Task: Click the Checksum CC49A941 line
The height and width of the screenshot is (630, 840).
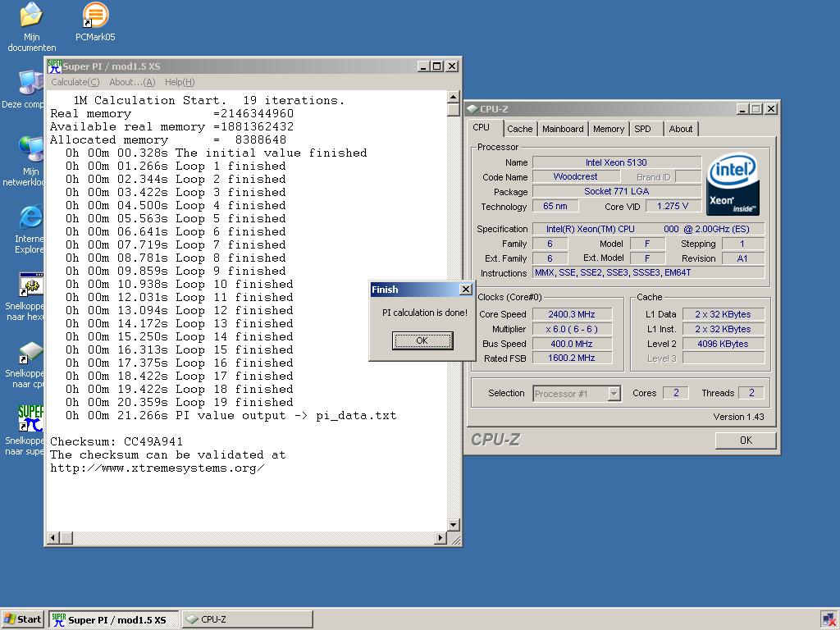Action: (x=116, y=442)
